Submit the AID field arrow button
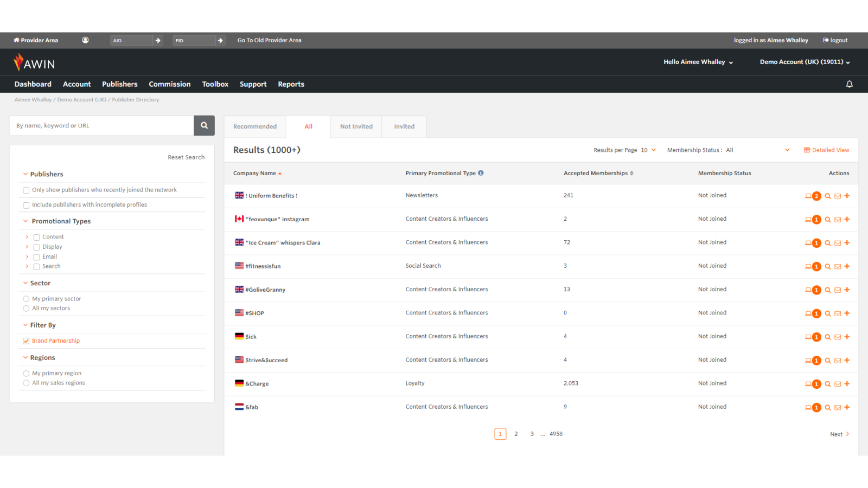This screenshot has height=488, width=868. (158, 41)
